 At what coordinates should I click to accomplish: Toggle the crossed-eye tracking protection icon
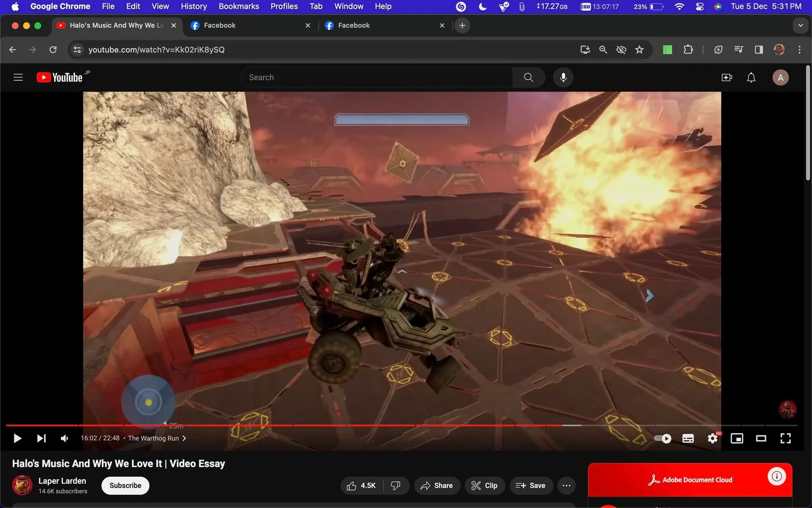point(621,49)
